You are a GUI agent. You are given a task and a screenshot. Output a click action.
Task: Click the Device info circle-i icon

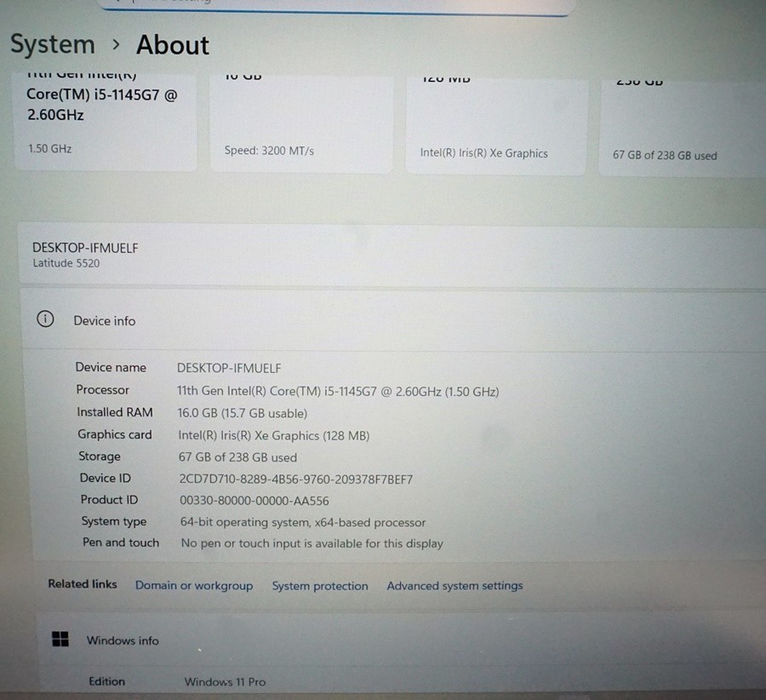[45, 319]
